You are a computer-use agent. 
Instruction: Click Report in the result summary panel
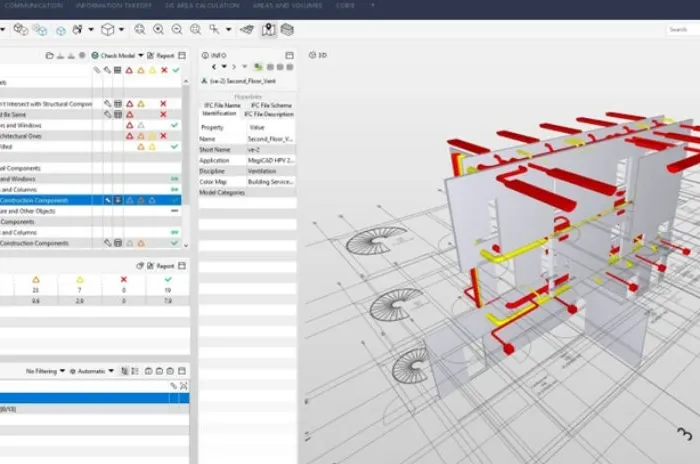coord(165,266)
